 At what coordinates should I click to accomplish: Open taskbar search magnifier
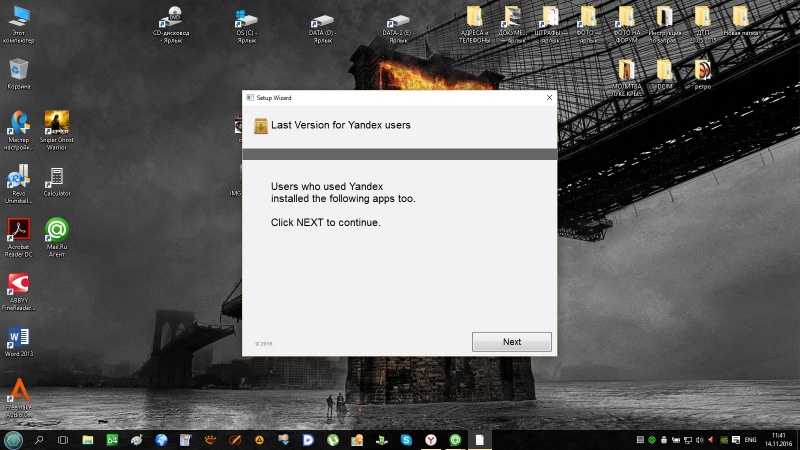(x=39, y=440)
